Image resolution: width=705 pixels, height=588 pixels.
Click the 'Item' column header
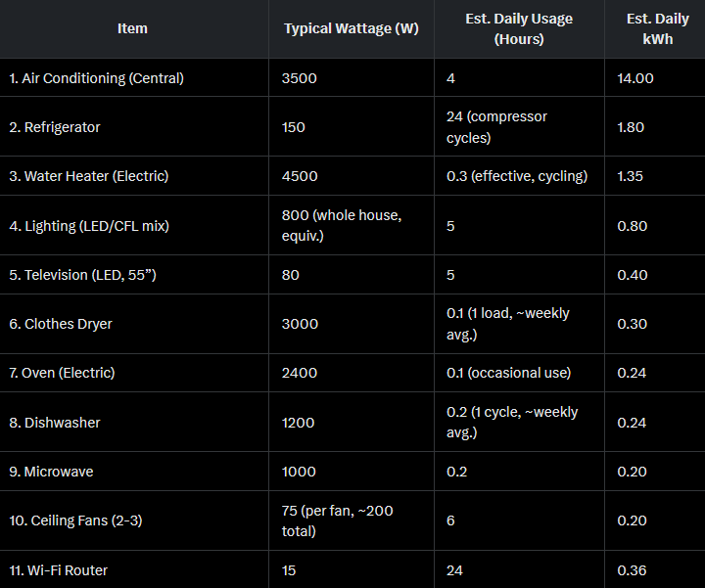(x=132, y=28)
